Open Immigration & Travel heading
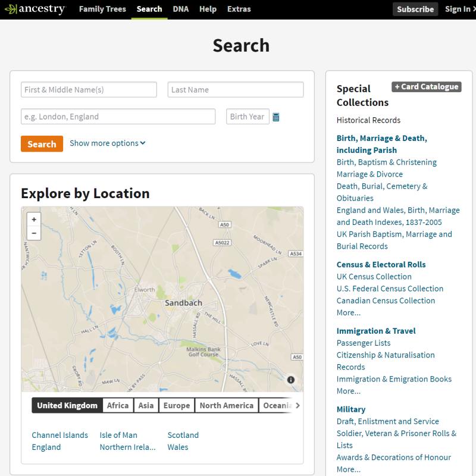 click(376, 331)
